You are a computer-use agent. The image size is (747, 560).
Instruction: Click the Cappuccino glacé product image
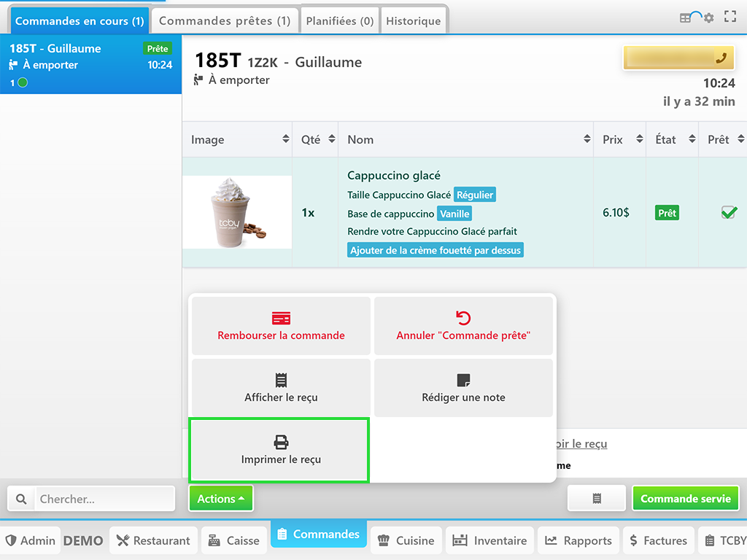[237, 212]
